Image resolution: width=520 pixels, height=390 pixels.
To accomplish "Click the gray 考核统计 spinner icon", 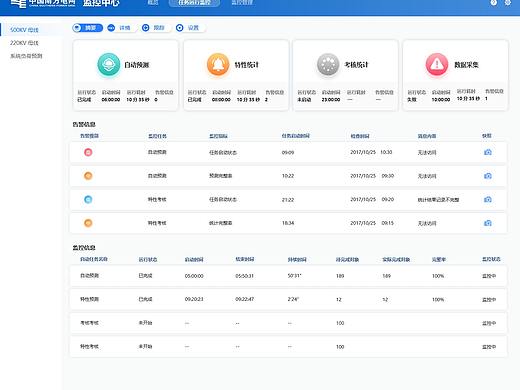I will (328, 64).
